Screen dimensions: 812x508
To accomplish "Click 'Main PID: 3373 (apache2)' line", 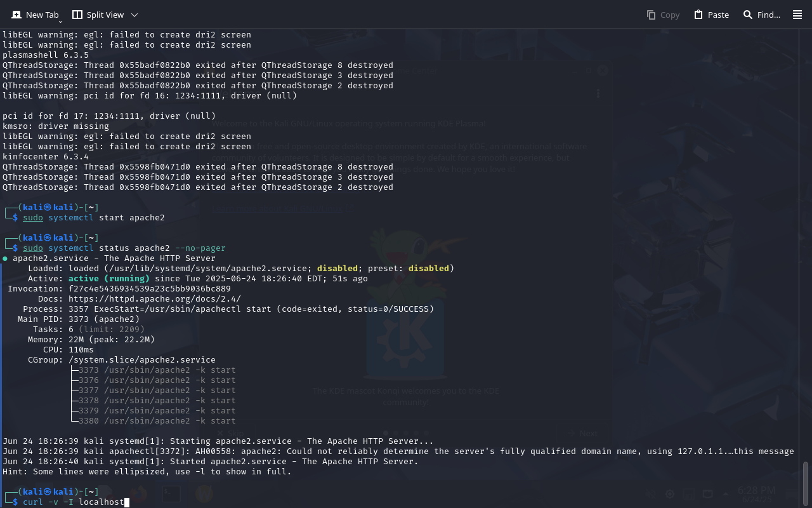I will [x=79, y=319].
